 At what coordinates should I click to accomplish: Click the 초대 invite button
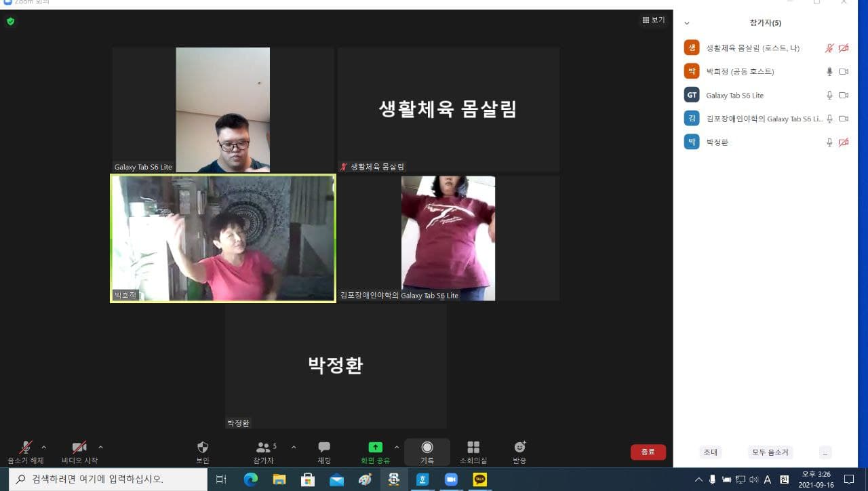(711, 452)
